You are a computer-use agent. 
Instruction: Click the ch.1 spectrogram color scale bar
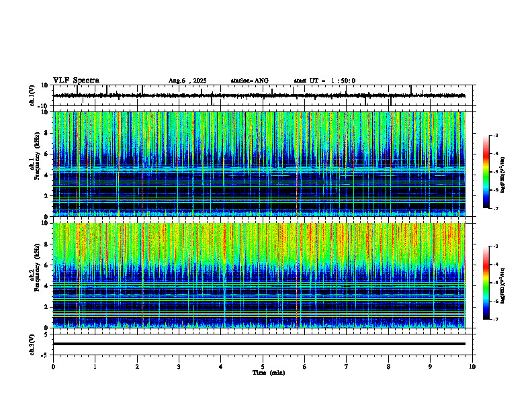pyautogui.click(x=486, y=172)
